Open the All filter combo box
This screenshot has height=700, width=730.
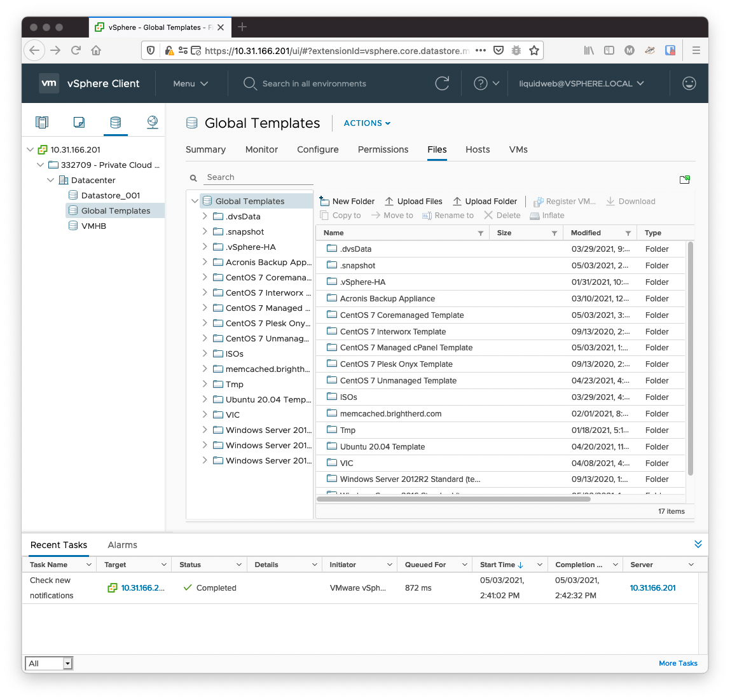[49, 663]
